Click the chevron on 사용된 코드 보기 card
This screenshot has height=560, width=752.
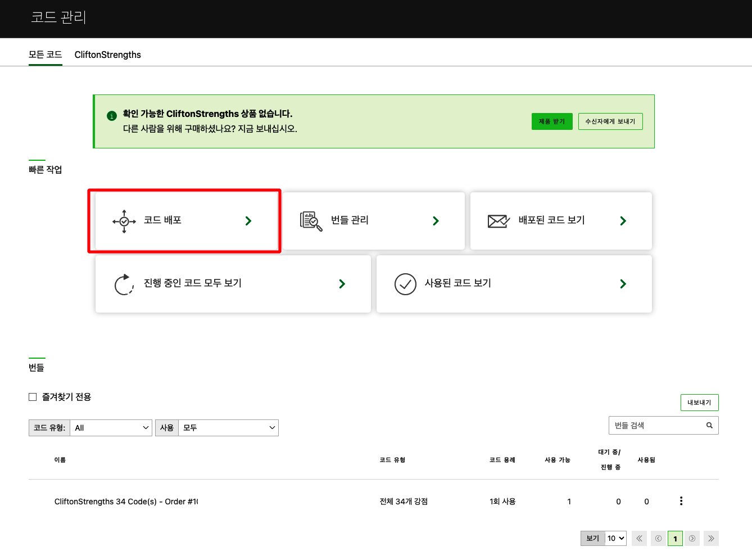click(x=623, y=284)
